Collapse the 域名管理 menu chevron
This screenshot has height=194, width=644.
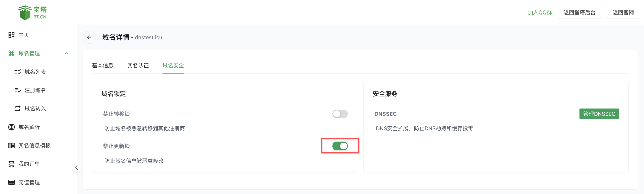(x=66, y=53)
